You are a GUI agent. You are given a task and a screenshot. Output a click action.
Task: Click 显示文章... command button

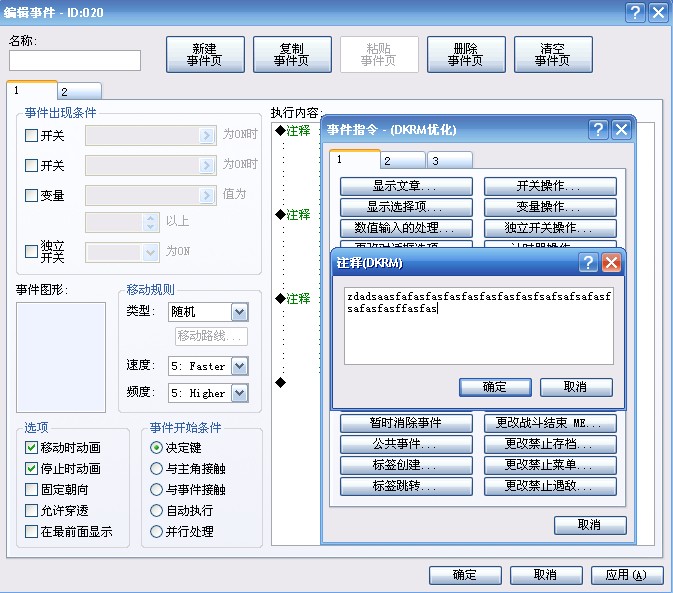[x=406, y=186]
